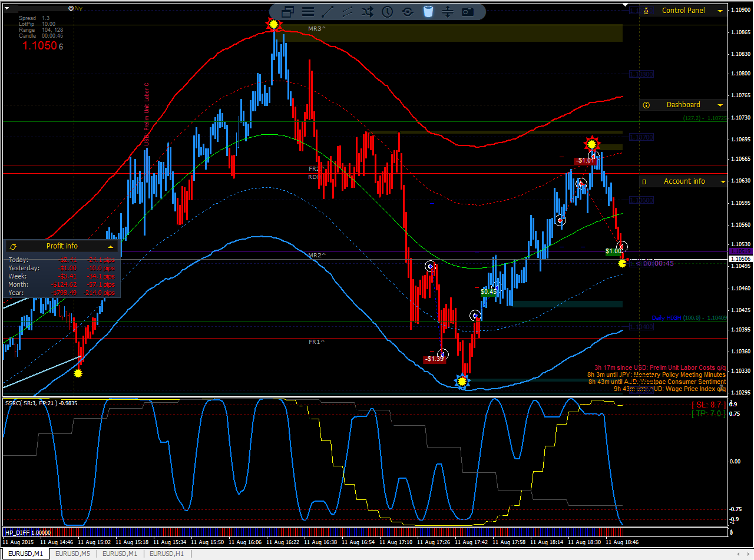754x560 pixels.
Task: Click the USD Prelim Unit Labor Costs news line
Action: [660, 367]
